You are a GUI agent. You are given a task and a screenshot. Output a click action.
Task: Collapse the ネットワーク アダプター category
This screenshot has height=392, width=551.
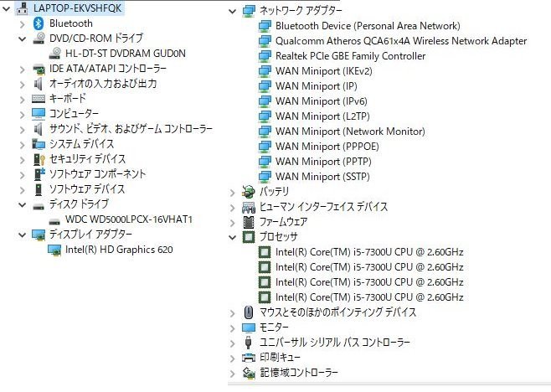point(232,11)
